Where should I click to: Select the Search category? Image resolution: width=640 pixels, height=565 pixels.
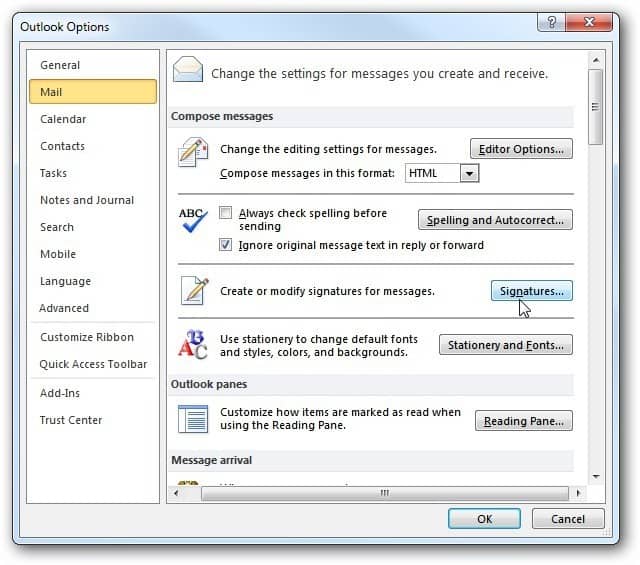click(x=93, y=227)
